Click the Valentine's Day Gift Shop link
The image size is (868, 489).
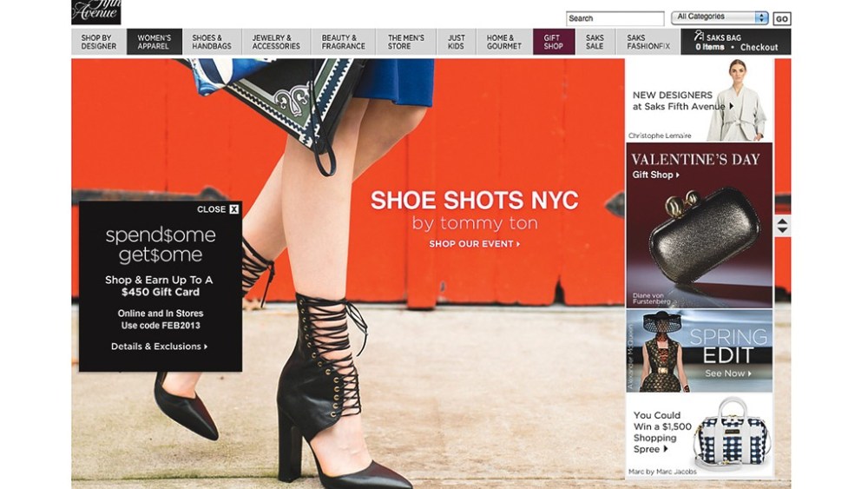click(655, 175)
